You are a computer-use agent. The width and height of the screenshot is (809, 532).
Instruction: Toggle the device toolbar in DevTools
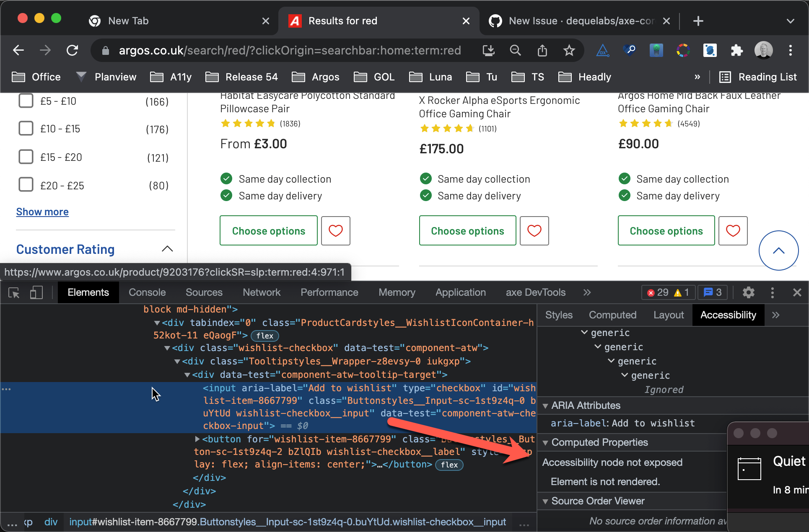click(x=36, y=292)
